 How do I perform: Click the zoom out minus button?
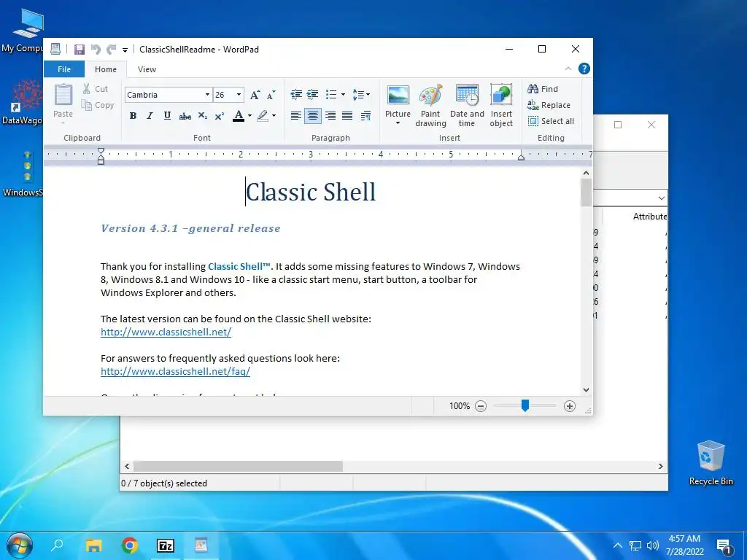[x=481, y=406]
